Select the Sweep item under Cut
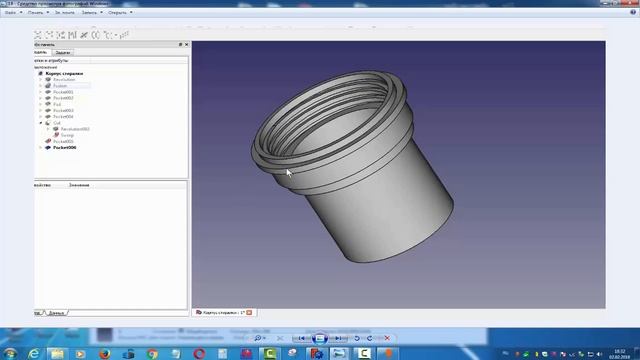The image size is (640, 360). click(x=67, y=135)
